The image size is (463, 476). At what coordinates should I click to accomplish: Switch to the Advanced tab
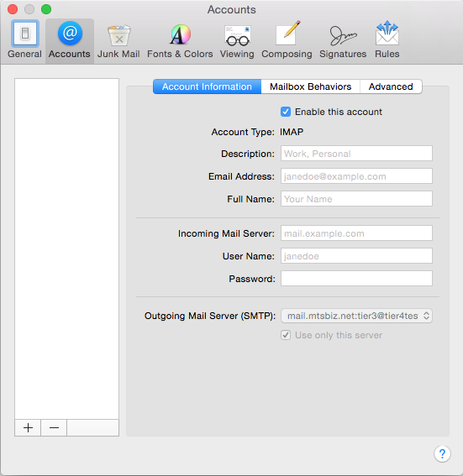(x=391, y=86)
